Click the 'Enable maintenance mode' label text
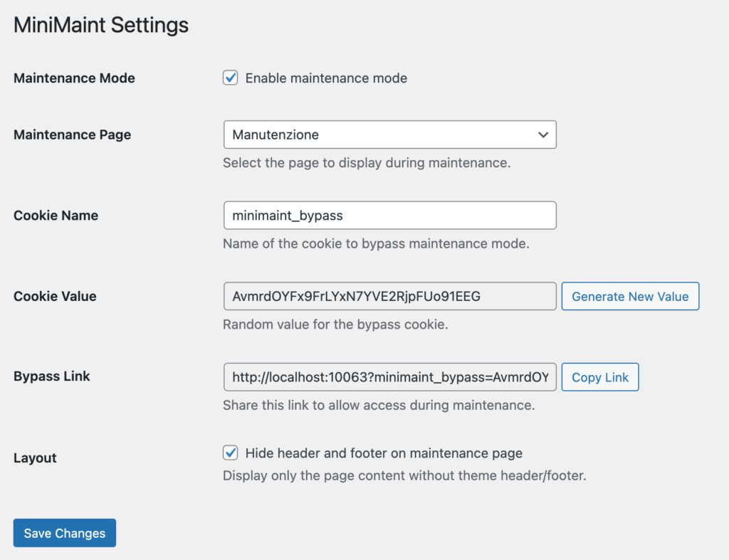The height and width of the screenshot is (560, 729). [x=326, y=78]
